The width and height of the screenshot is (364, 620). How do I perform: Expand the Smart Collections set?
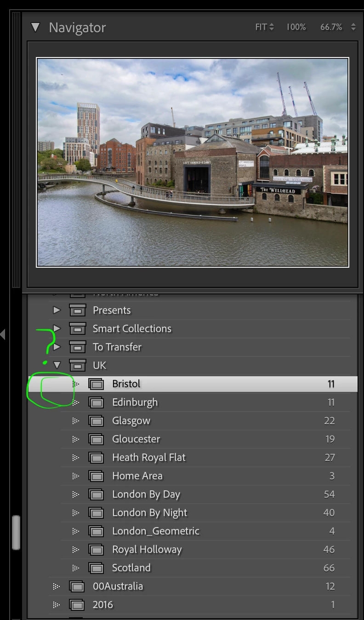(57, 328)
